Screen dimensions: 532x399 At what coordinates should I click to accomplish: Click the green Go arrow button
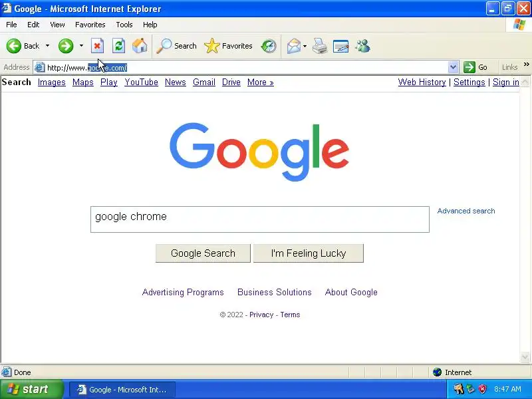click(469, 67)
